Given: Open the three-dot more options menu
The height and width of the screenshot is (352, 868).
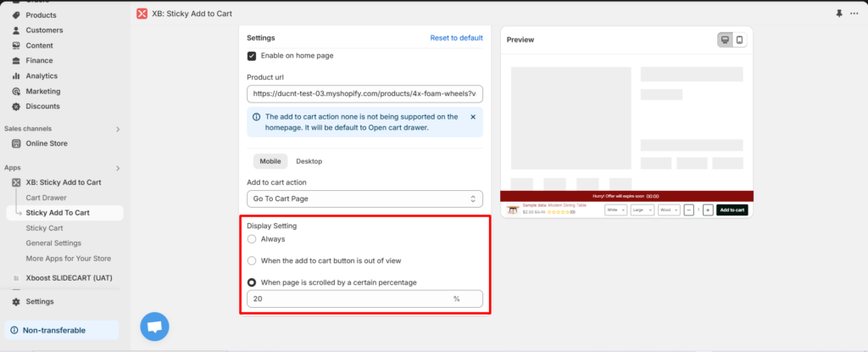Looking at the screenshot, I should (x=854, y=14).
